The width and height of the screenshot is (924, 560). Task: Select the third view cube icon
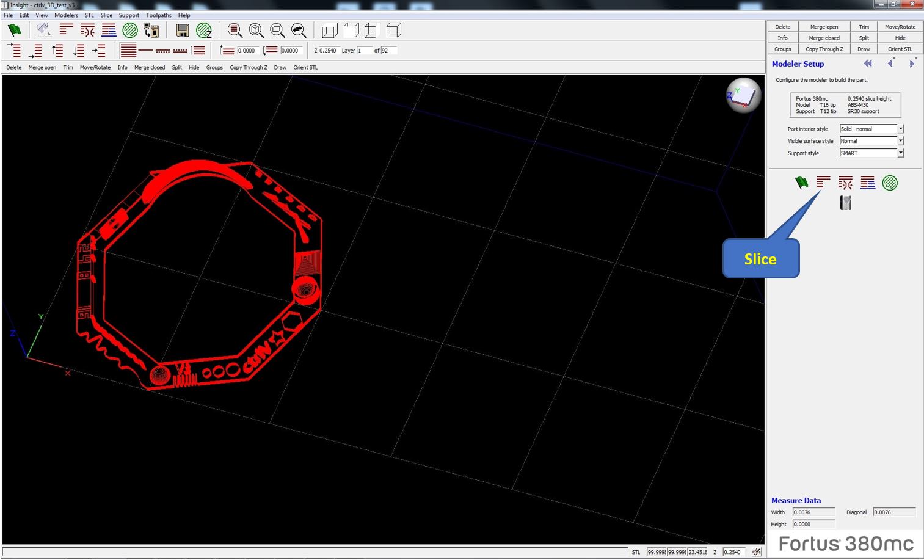click(x=372, y=30)
